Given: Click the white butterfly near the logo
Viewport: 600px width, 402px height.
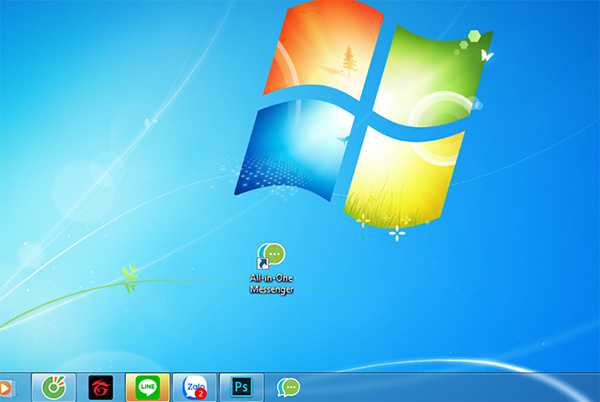Looking at the screenshot, I should click(488, 54).
